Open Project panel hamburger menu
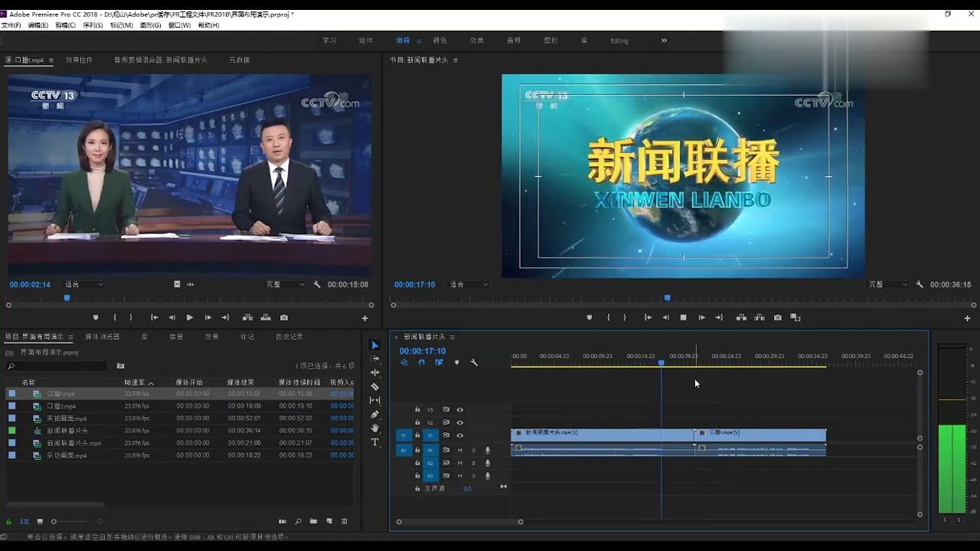This screenshot has width=980, height=551. (x=70, y=337)
